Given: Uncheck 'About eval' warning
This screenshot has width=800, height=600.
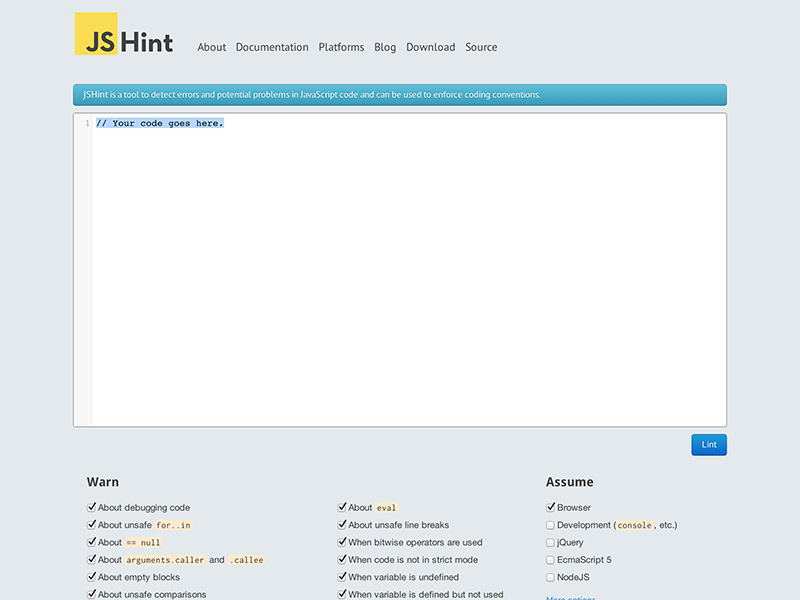Looking at the screenshot, I should 342,507.
